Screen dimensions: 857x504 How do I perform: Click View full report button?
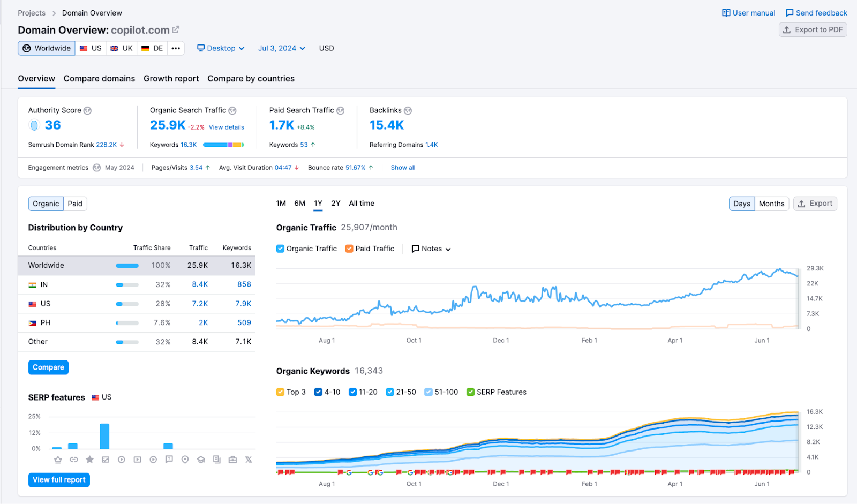point(59,480)
